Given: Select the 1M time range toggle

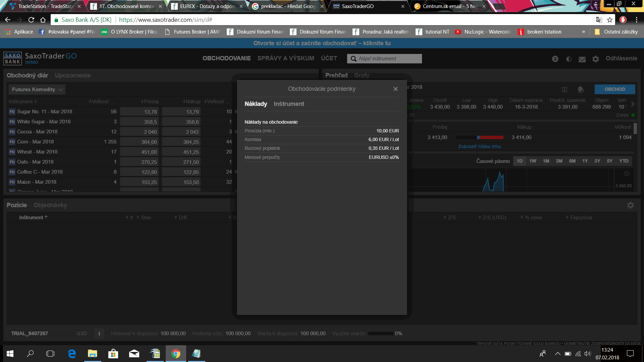Looking at the screenshot, I should 546,161.
